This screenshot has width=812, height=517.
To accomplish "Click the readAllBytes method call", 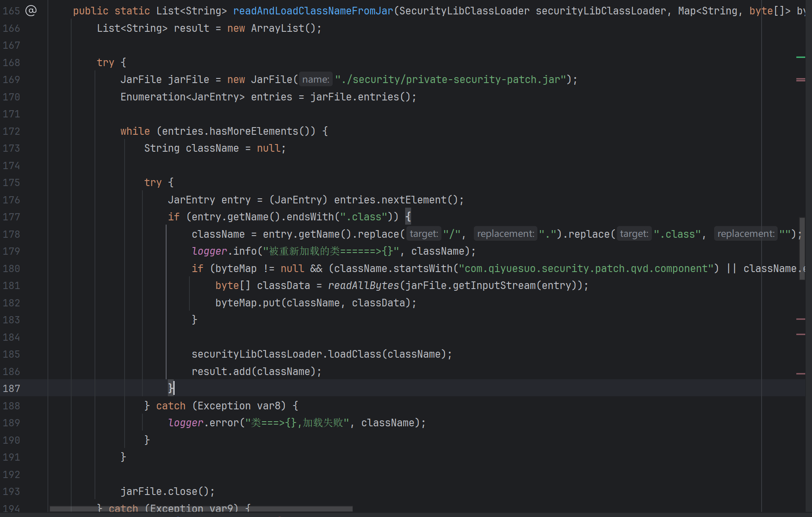I will [x=363, y=286].
